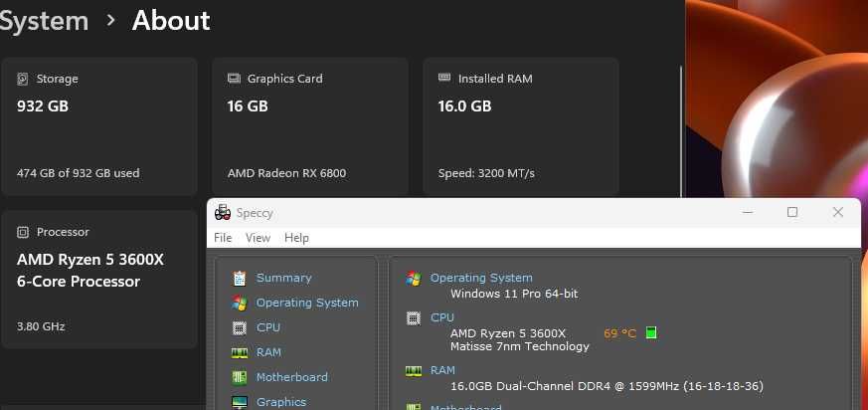Maximize the Speccy window

792,212
